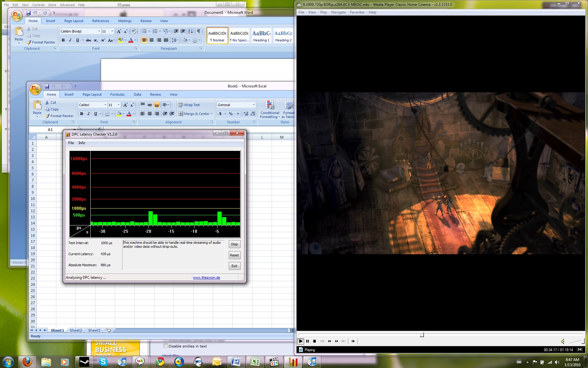Screen dimensions: 588x368
Task: Click Media Player Classic seek bar thumb
Action: (x=422, y=335)
